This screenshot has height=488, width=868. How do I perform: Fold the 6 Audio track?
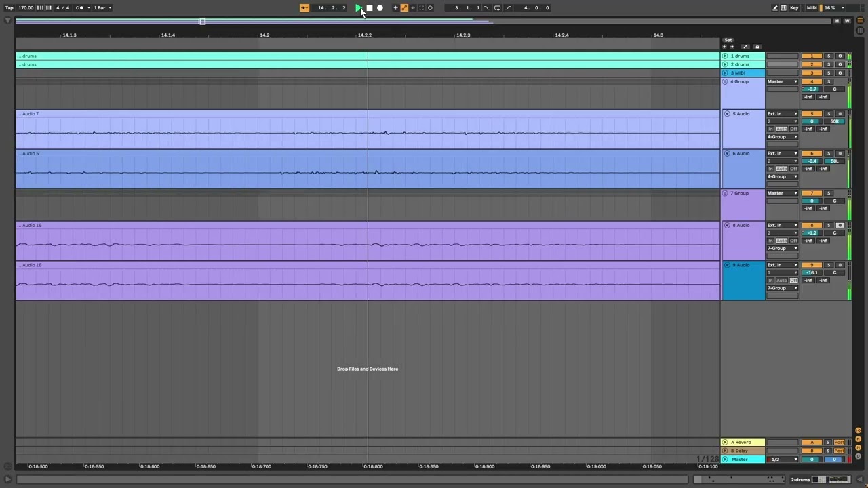(727, 154)
